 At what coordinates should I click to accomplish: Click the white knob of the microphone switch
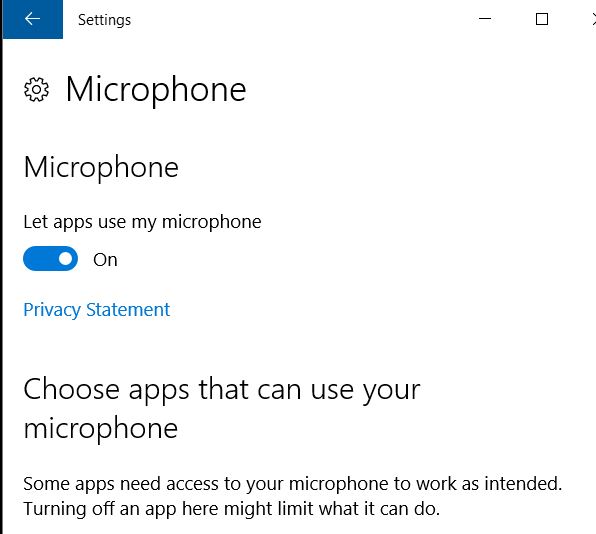65,259
